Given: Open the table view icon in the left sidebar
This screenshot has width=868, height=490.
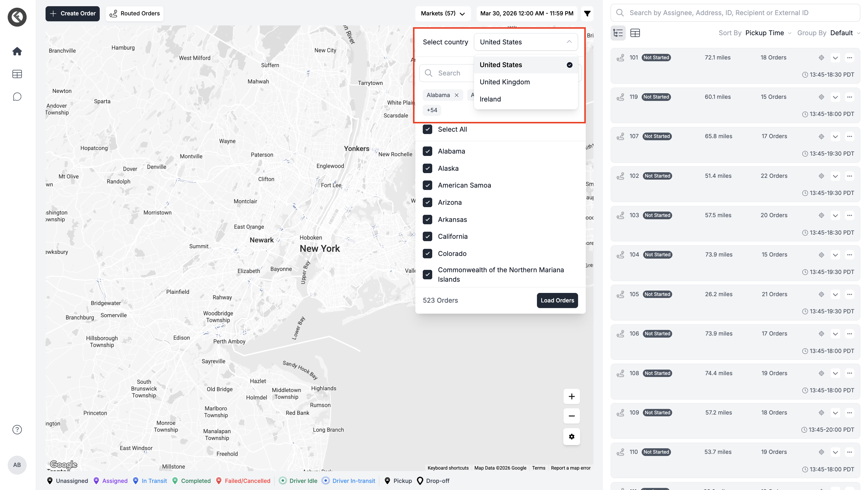Looking at the screenshot, I should (17, 74).
